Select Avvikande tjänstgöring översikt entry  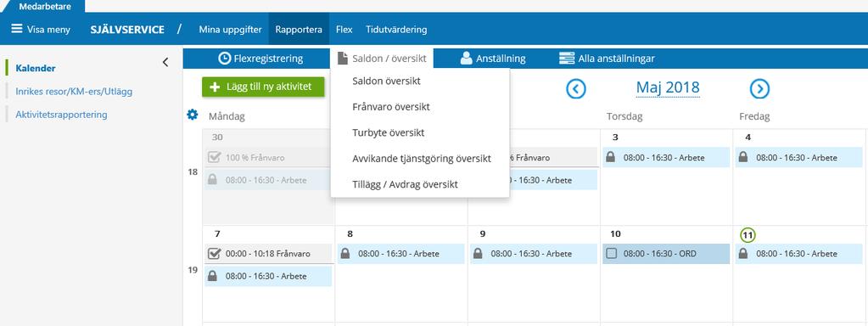[420, 158]
